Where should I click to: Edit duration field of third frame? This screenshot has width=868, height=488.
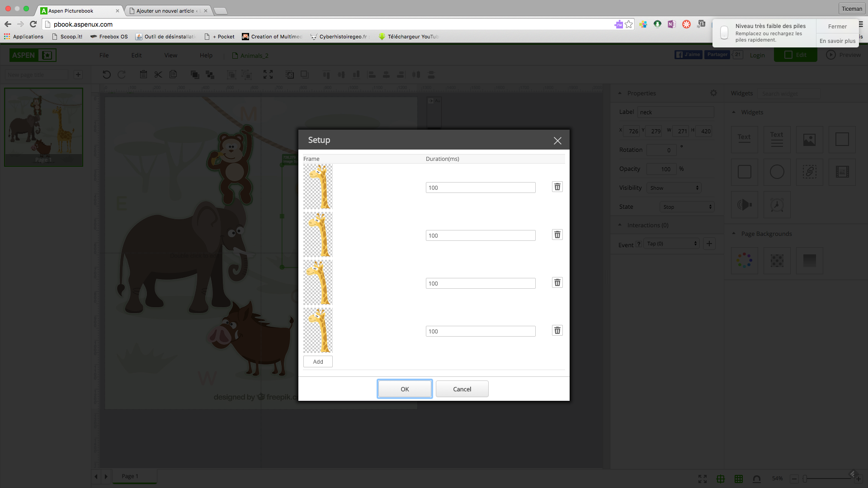click(x=481, y=283)
